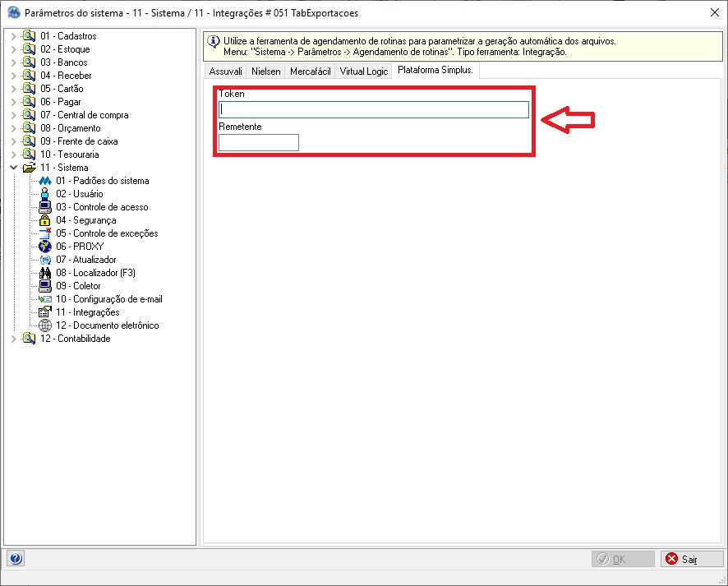This screenshot has height=586, width=728.
Task: Select the Plataforma Simplus tab
Action: 435,70
